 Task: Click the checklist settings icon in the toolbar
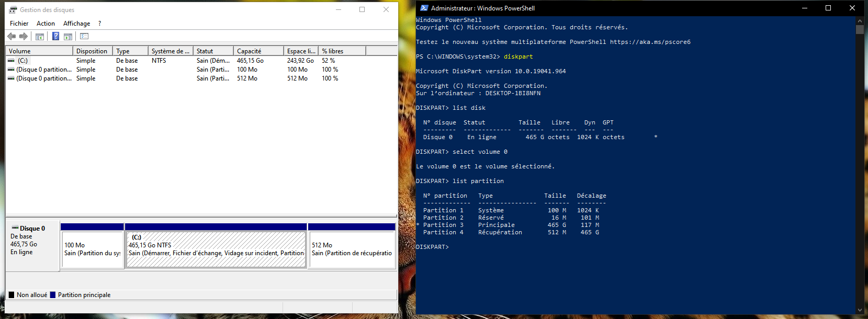click(84, 36)
